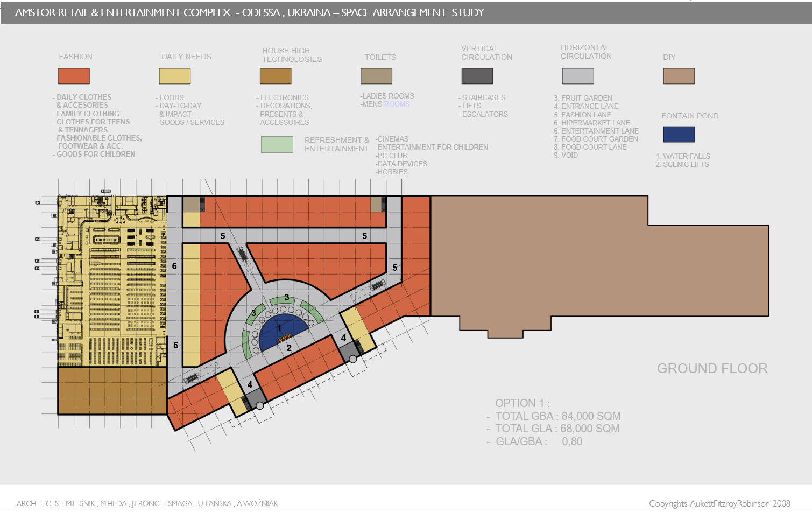Click '-DATA DEVICES' legend entry
This screenshot has width=812, height=512.
(401, 164)
